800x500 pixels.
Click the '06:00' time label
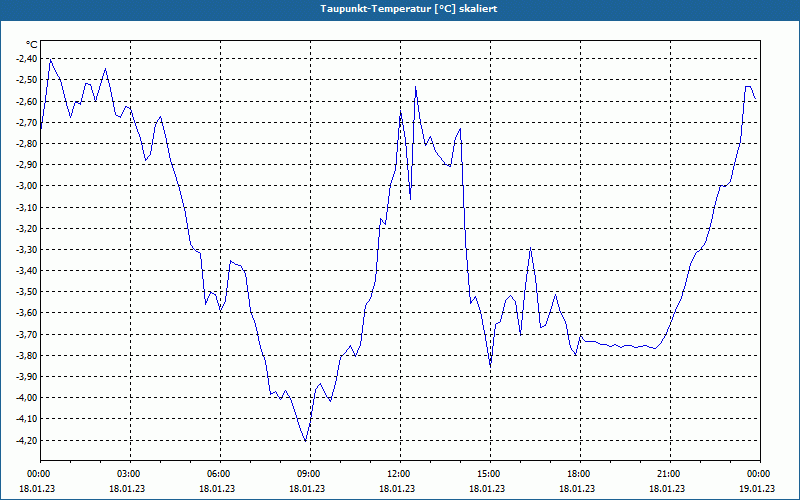point(220,474)
